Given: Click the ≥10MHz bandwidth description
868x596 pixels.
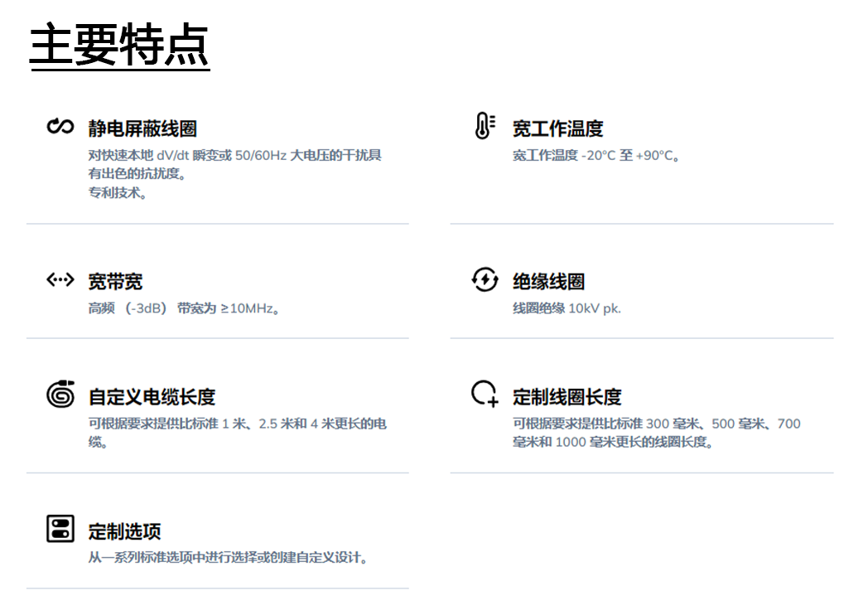Looking at the screenshot, I should pyautogui.click(x=184, y=308).
